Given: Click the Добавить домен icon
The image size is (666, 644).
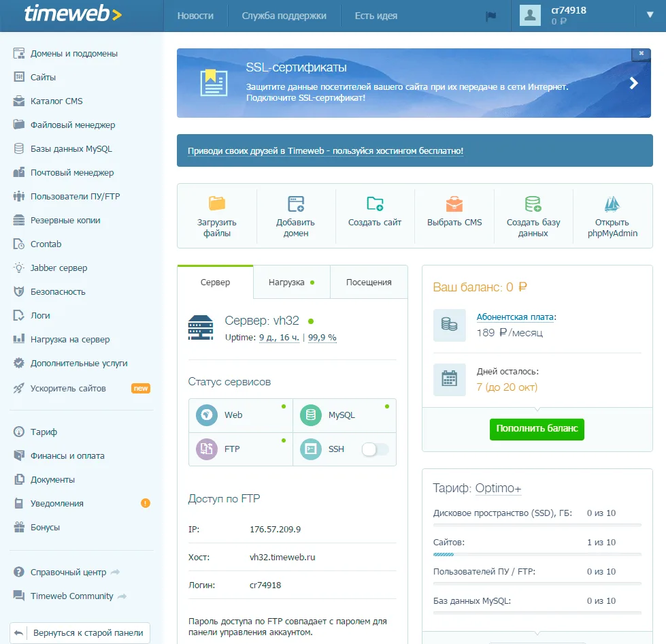Looking at the screenshot, I should (296, 204).
